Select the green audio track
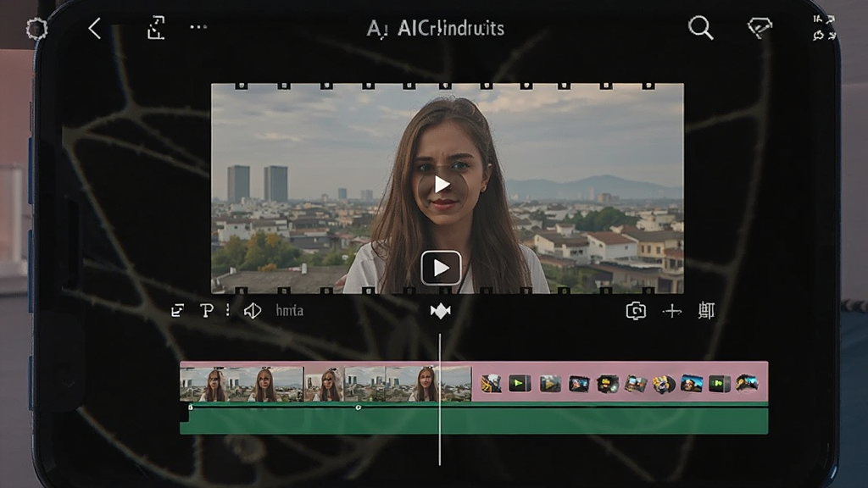 tap(474, 420)
